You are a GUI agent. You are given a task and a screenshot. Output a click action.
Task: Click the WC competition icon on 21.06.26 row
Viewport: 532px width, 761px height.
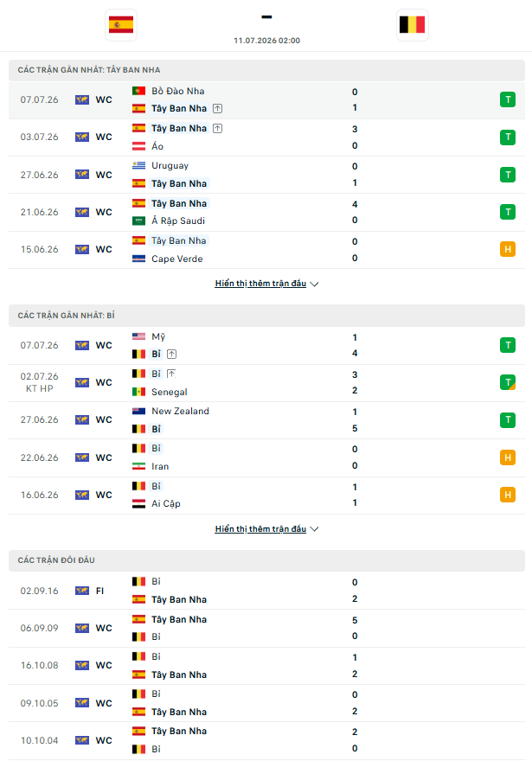click(82, 212)
